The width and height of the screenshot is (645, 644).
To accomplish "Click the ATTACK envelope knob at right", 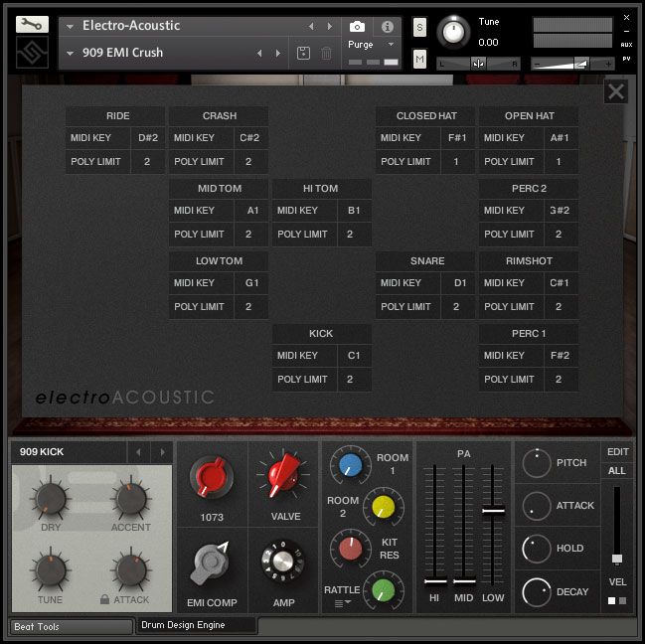I will [x=537, y=506].
